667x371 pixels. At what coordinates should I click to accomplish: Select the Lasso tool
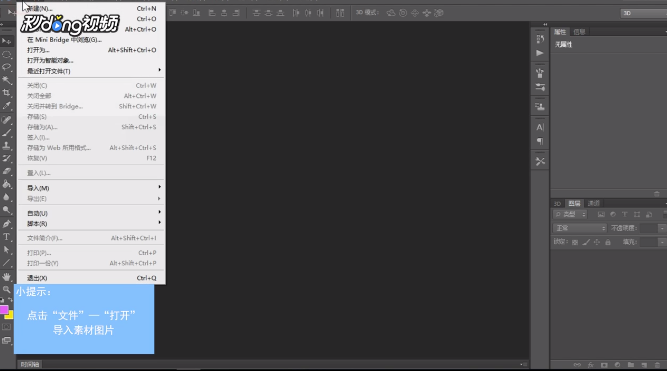[x=6, y=67]
